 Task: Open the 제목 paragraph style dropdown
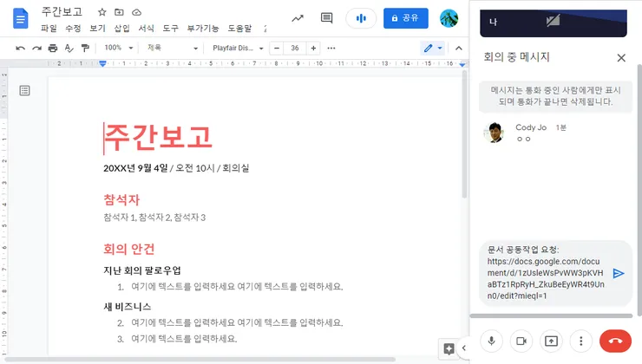(172, 48)
